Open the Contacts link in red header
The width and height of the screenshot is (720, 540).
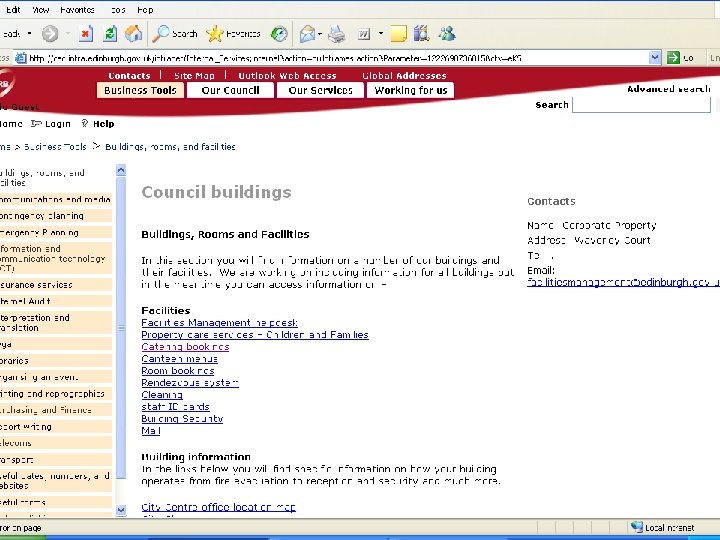pyautogui.click(x=129, y=75)
